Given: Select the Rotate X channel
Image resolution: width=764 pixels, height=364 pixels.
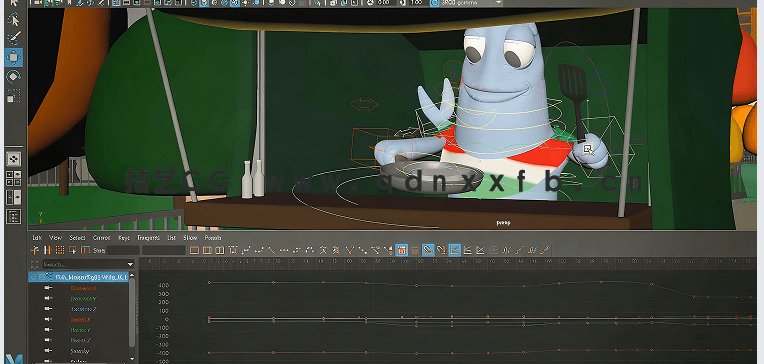Looking at the screenshot, I should pyautogui.click(x=80, y=320).
